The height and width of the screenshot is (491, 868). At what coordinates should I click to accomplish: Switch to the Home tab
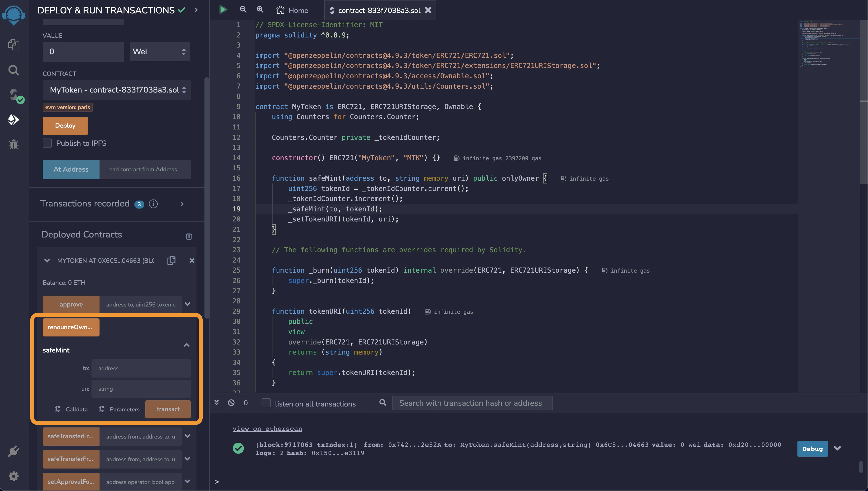click(x=292, y=10)
